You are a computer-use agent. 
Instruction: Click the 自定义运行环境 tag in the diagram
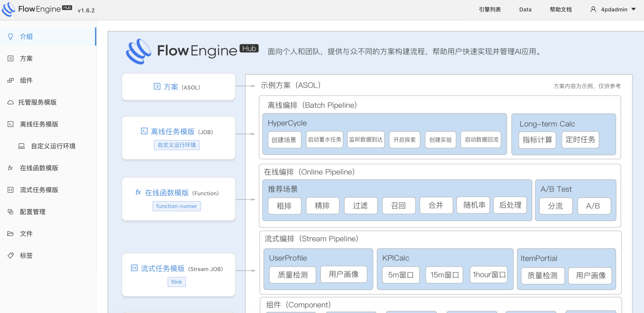(x=177, y=145)
